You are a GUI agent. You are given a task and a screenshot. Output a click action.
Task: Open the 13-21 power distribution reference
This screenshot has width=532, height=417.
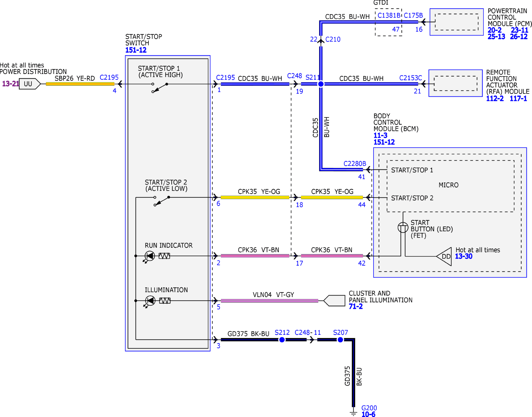click(10, 84)
